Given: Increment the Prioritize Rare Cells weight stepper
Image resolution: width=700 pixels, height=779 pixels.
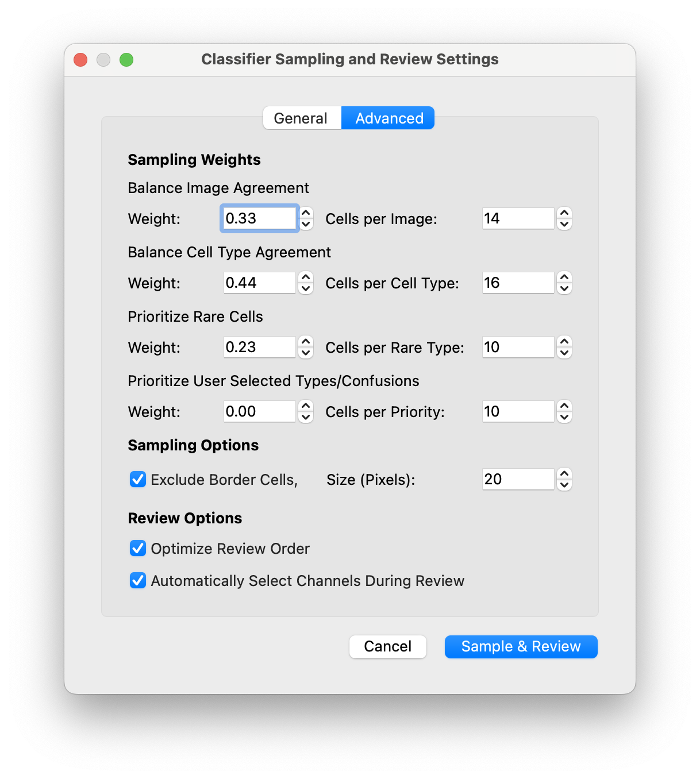Looking at the screenshot, I should pyautogui.click(x=306, y=342).
